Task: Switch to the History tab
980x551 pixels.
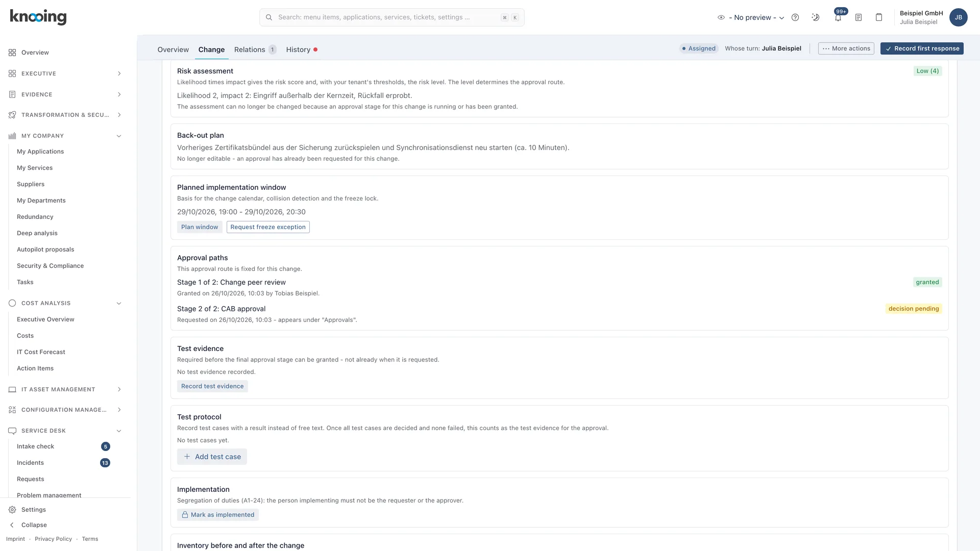Action: 302,49
